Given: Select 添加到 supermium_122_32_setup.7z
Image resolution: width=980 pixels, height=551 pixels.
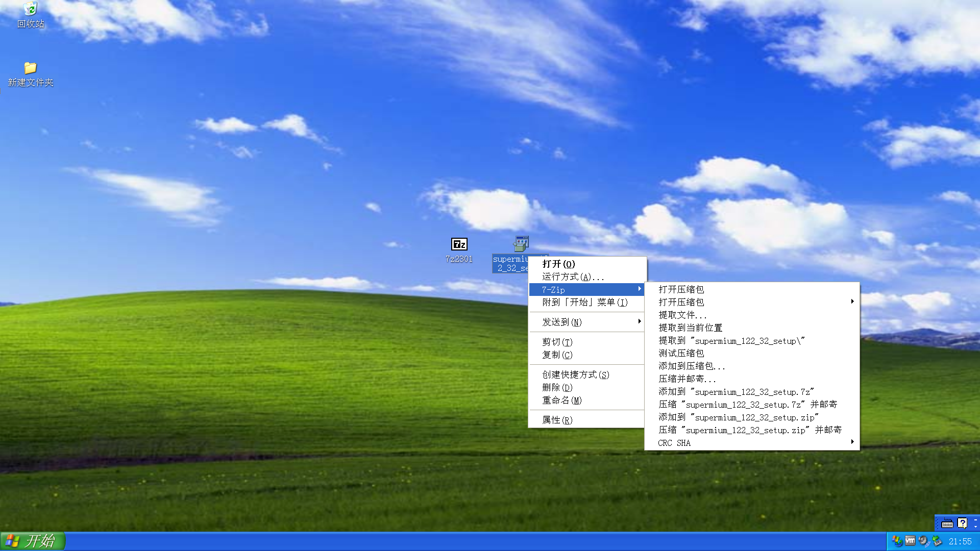Looking at the screenshot, I should [736, 392].
